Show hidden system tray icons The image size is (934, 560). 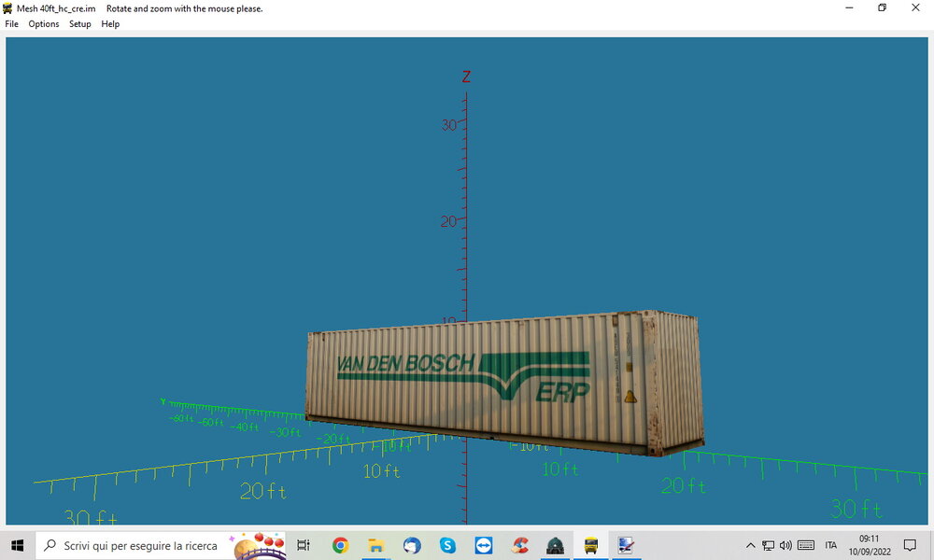751,545
